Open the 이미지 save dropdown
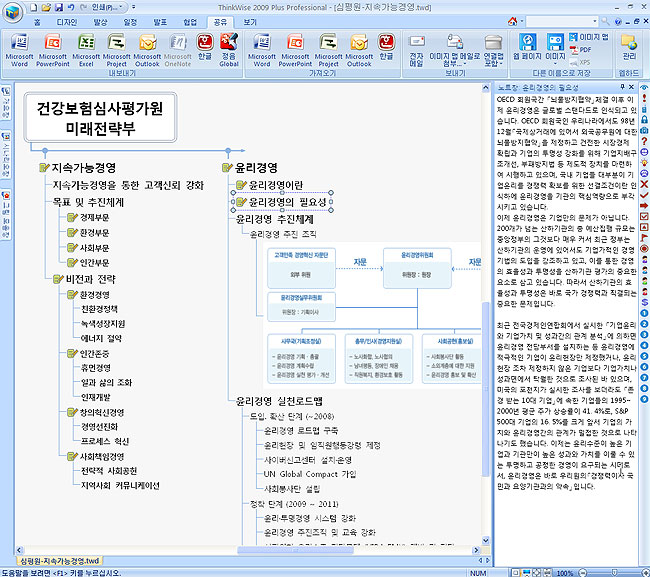This screenshot has height=577, width=650. coord(555,64)
